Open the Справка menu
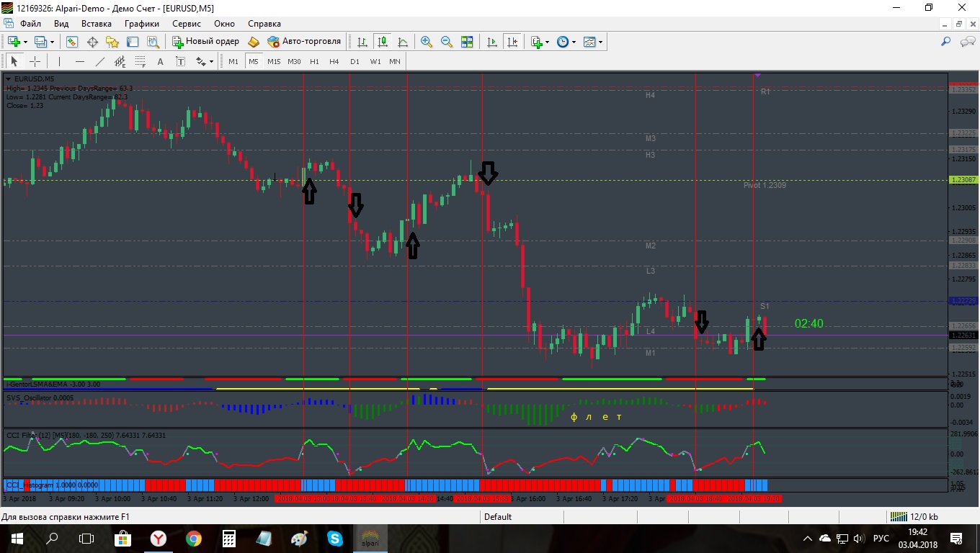The height and width of the screenshot is (553, 980). point(264,24)
